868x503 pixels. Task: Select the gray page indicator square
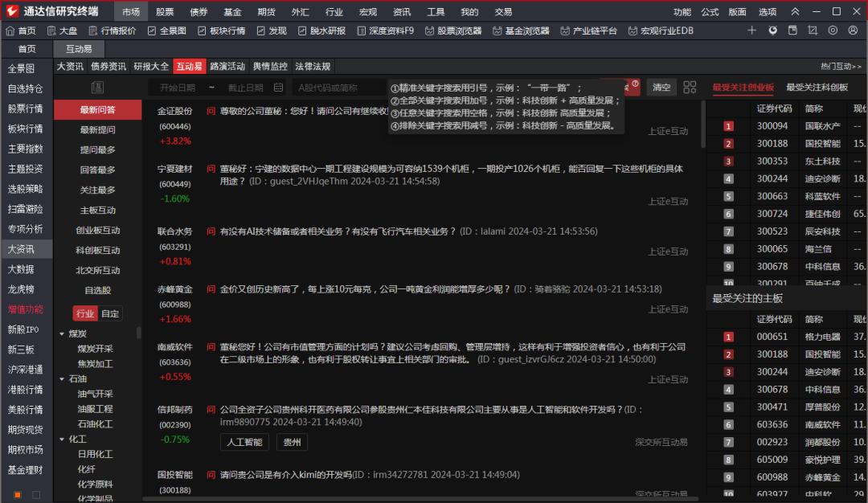36,495
